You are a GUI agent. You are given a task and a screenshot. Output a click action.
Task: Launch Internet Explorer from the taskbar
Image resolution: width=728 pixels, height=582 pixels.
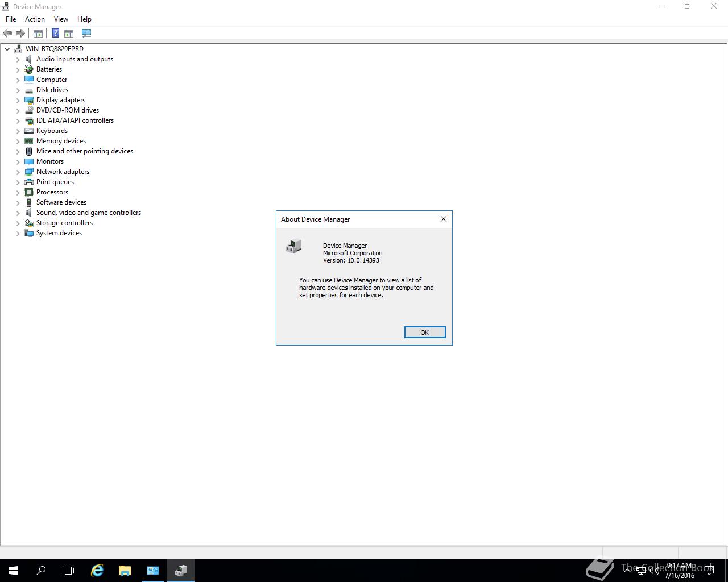pos(97,571)
